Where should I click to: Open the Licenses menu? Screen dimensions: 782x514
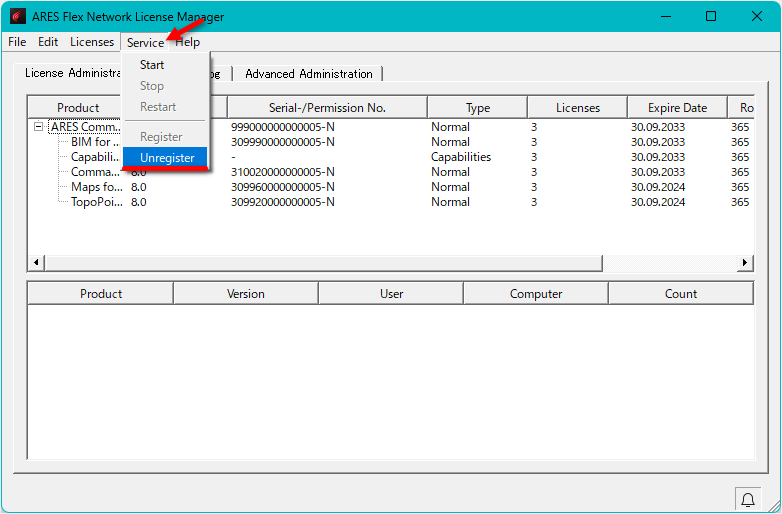coord(92,42)
